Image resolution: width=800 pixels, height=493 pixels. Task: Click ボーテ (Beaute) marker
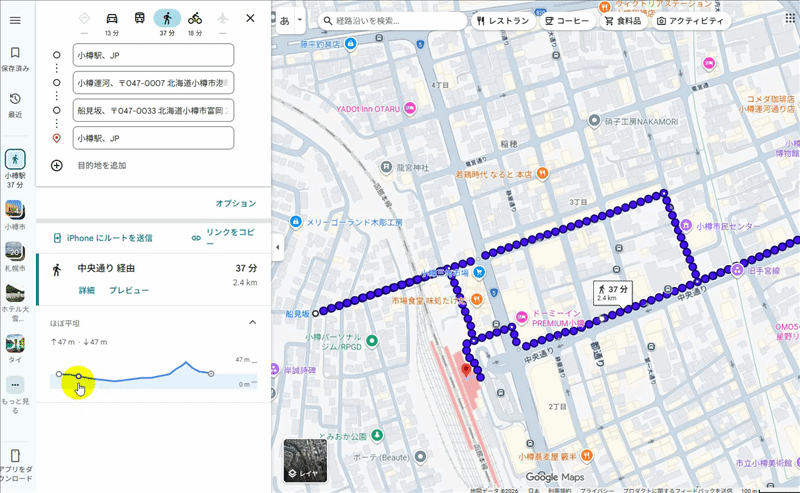click(x=420, y=457)
